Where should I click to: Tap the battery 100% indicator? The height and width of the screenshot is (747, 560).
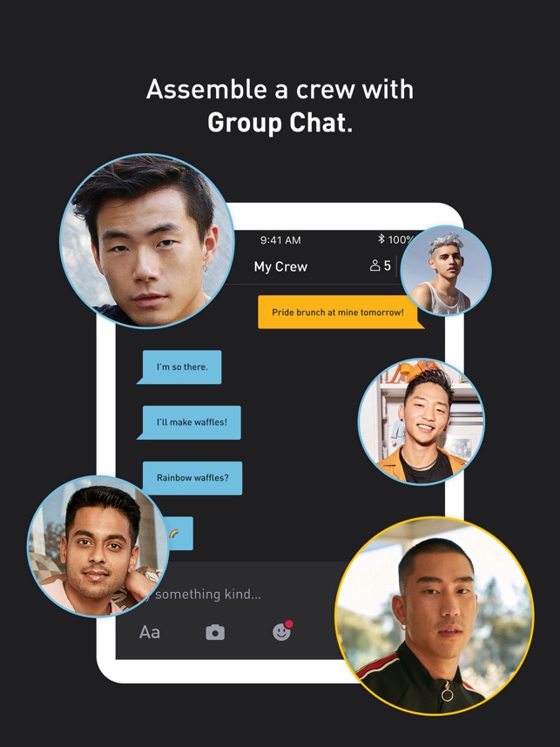(x=400, y=239)
